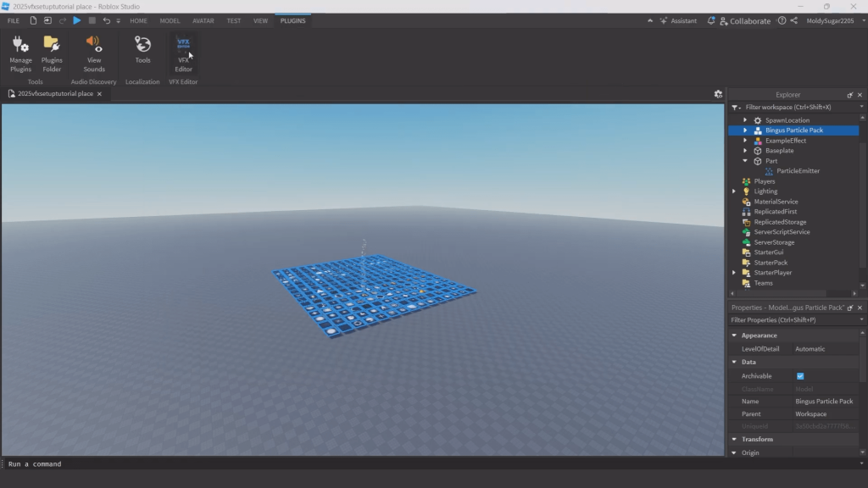Undo the last action
The height and width of the screenshot is (488, 868).
click(106, 20)
